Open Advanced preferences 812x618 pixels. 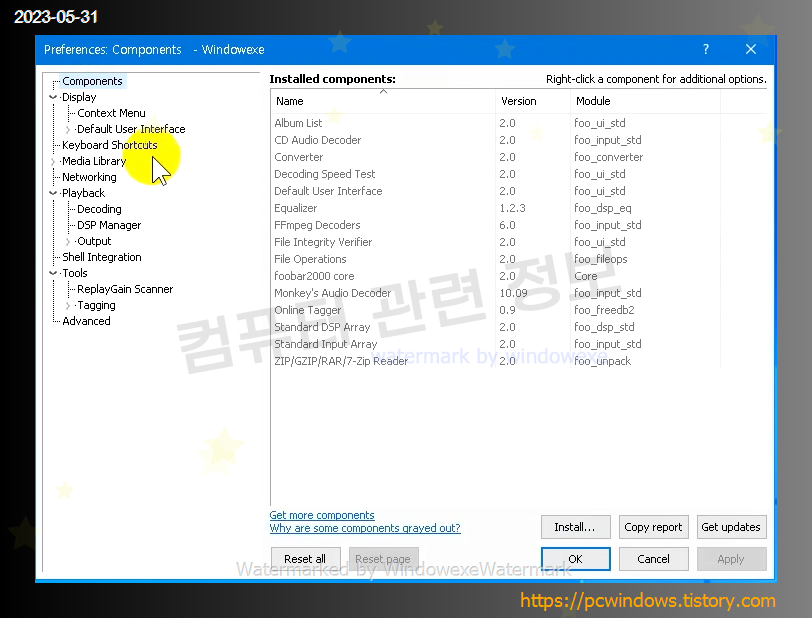tap(86, 322)
